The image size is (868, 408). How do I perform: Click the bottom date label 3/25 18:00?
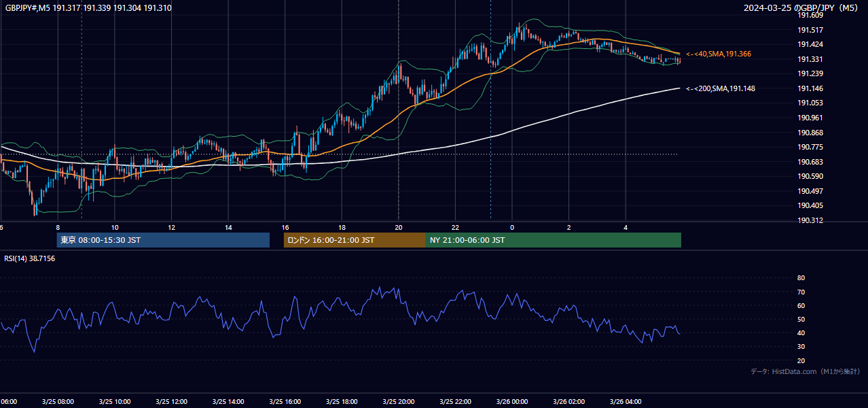[x=342, y=402]
